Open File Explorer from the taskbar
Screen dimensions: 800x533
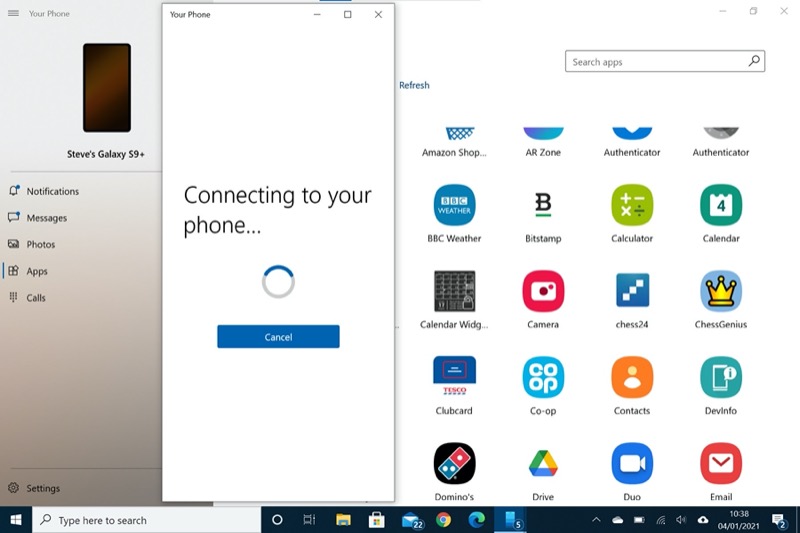click(343, 520)
